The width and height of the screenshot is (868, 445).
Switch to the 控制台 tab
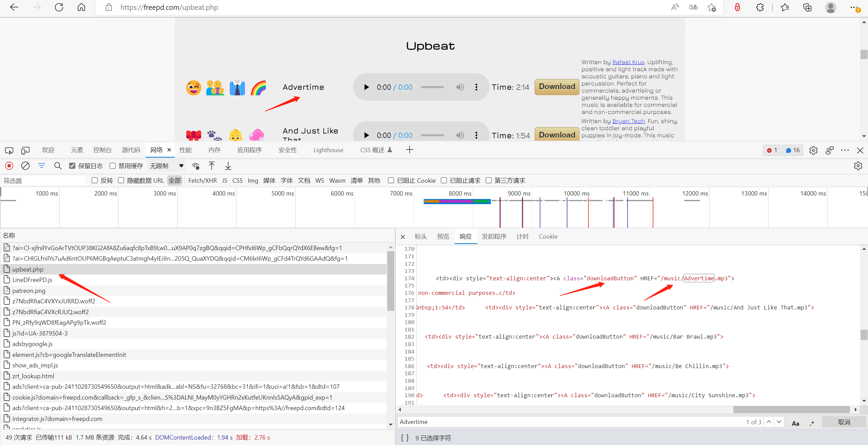click(x=102, y=150)
